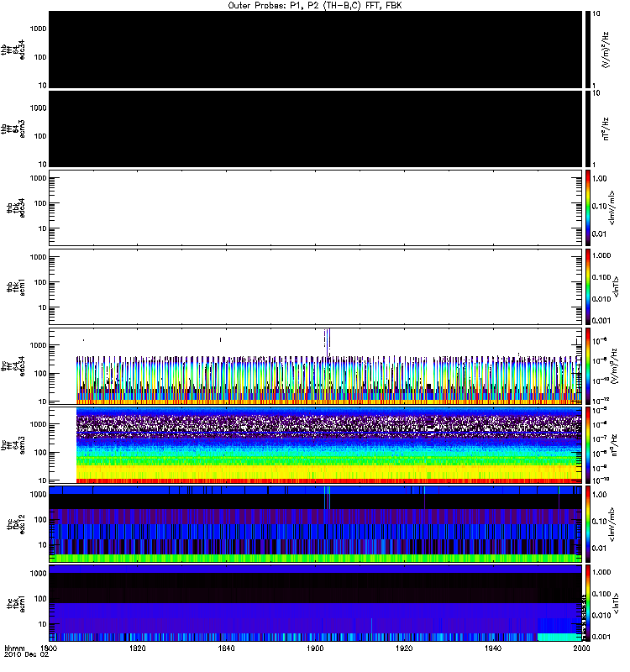This screenshot has width=630, height=672.
Task: Click the 2000 time tick label
Action: 581,648
